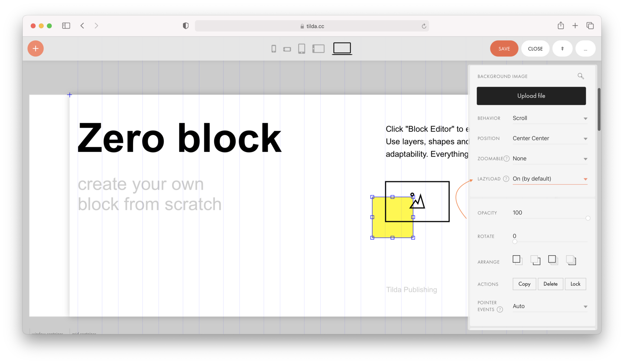Select the mobile portrait preview icon

pos(274,48)
